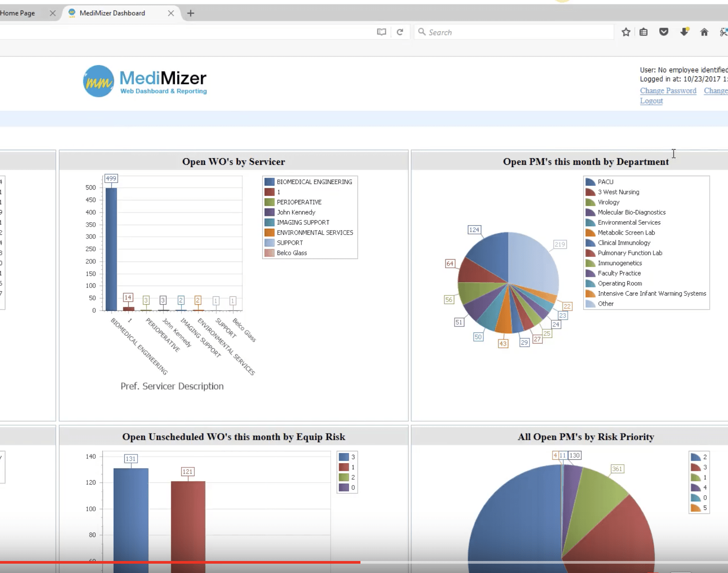Viewport: 728px width, 573px height.
Task: Open the downloads panel
Action: point(684,32)
